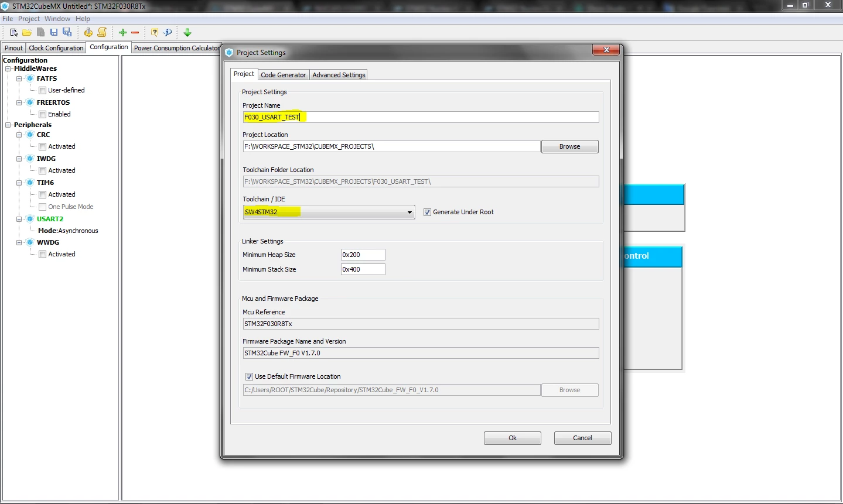Click the cube icon beside USART2
The image size is (843, 504).
pyautogui.click(x=30, y=219)
